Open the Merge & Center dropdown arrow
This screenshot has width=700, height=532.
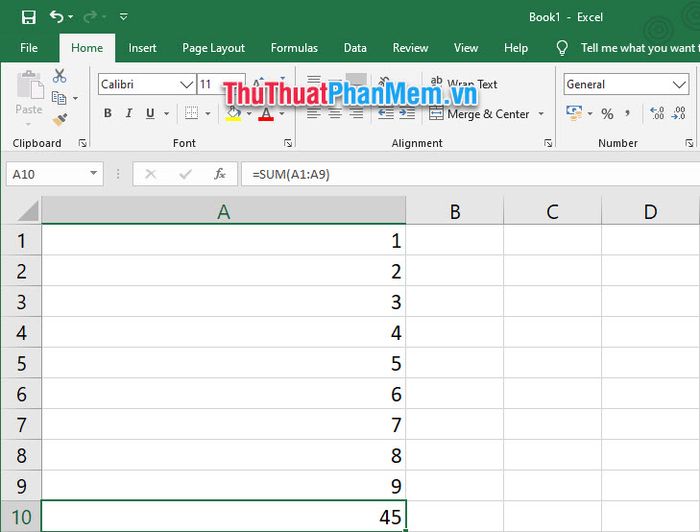coord(541,114)
